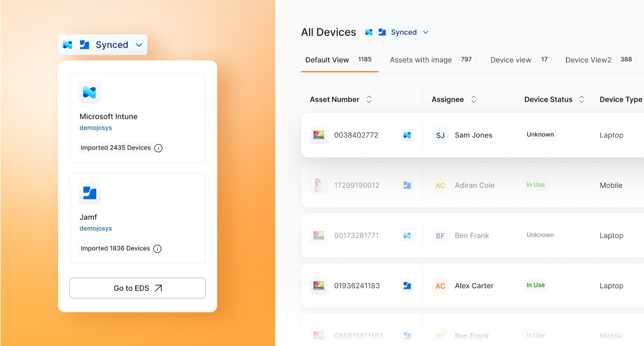644x346 pixels.
Task: Click the Device Type column header
Action: coord(621,99)
